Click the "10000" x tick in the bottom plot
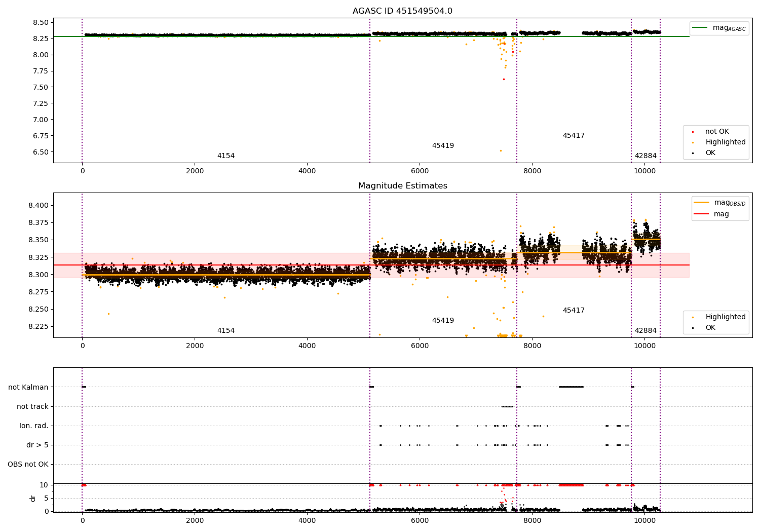This screenshot has height=532, width=760. coord(644,521)
